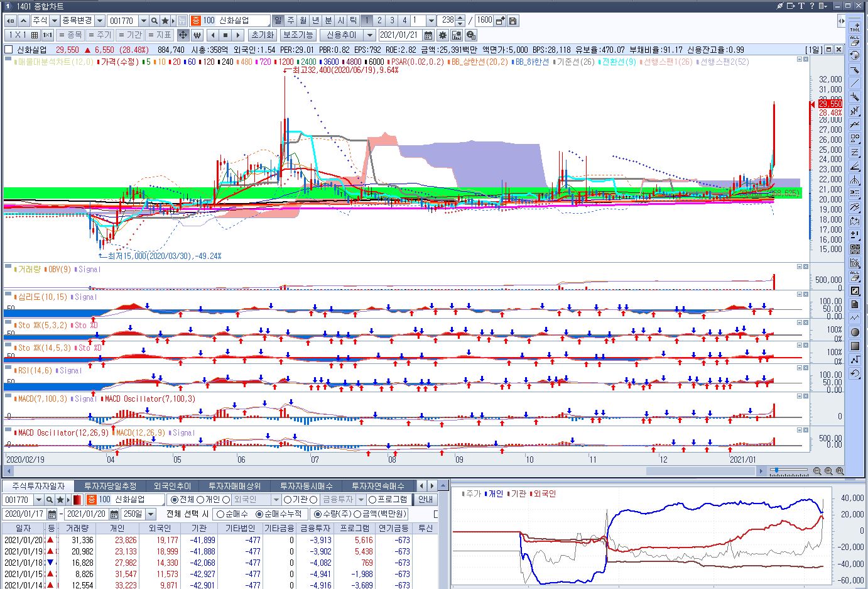The width and height of the screenshot is (868, 589).
Task: Click the 초기화 reset button
Action: point(263,35)
